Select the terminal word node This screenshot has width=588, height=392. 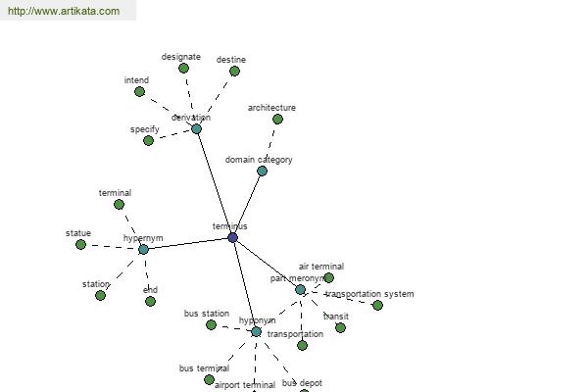[119, 205]
